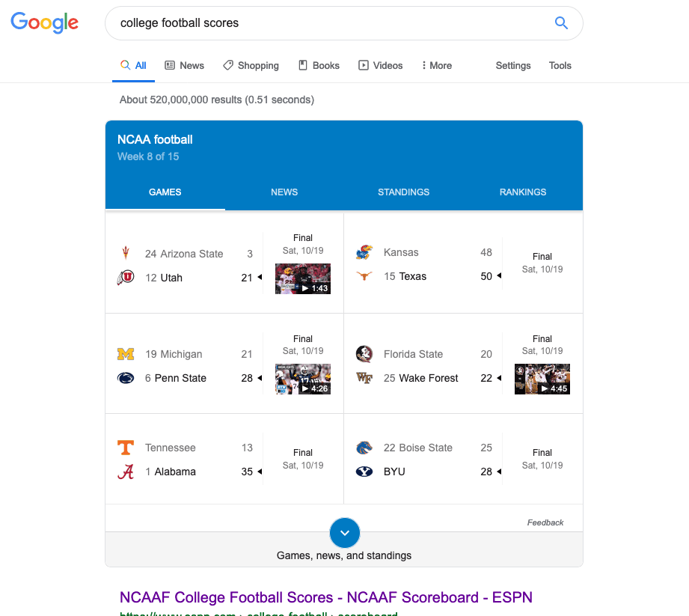Switch to the STANDINGS tab
The image size is (689, 616).
pos(403,192)
